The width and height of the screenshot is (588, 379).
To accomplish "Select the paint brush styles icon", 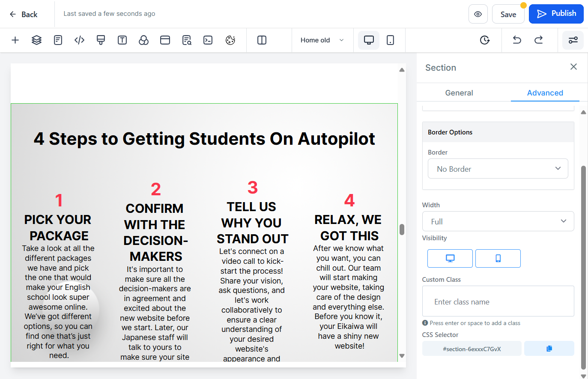I will coord(101,40).
